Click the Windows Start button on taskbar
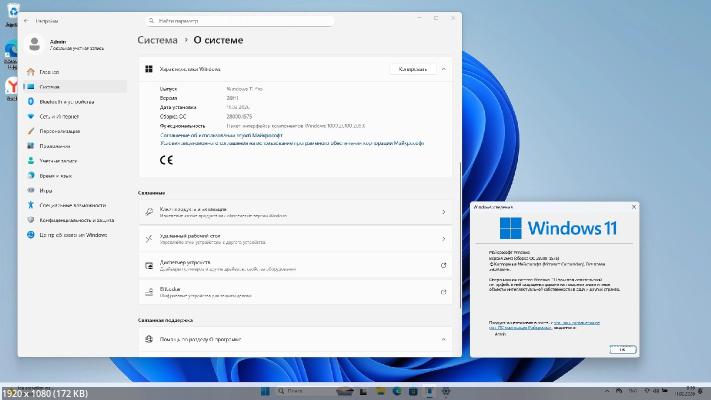 pos(265,390)
